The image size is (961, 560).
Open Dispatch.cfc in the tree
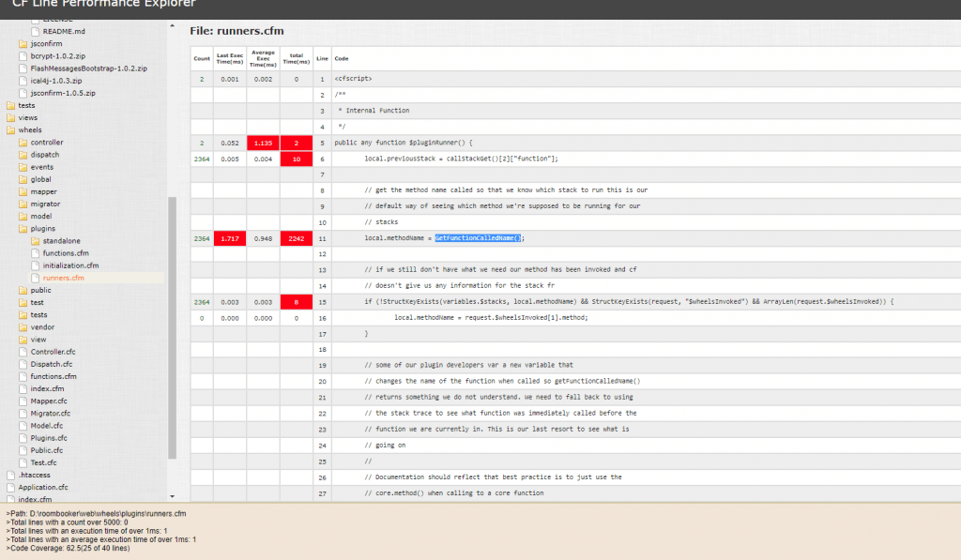[x=52, y=364]
